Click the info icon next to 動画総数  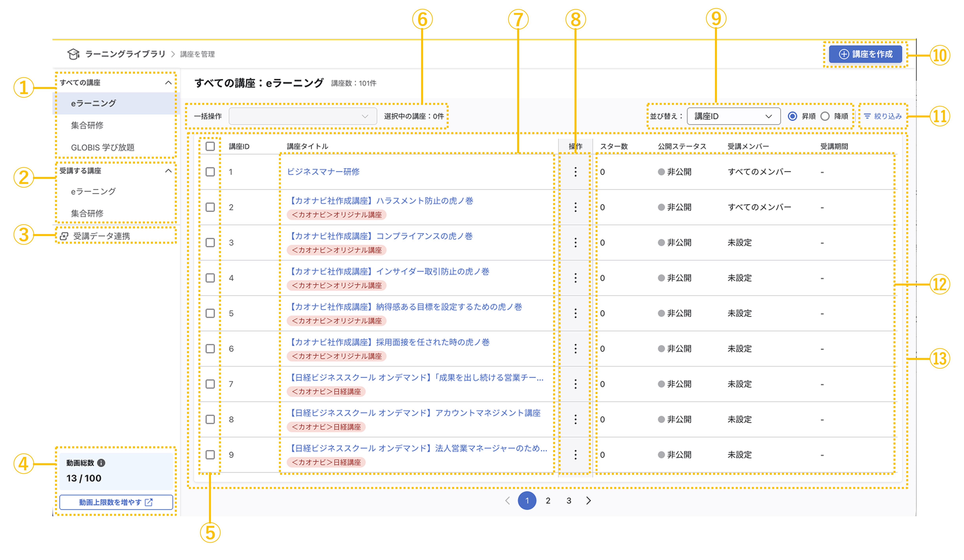coord(101,463)
